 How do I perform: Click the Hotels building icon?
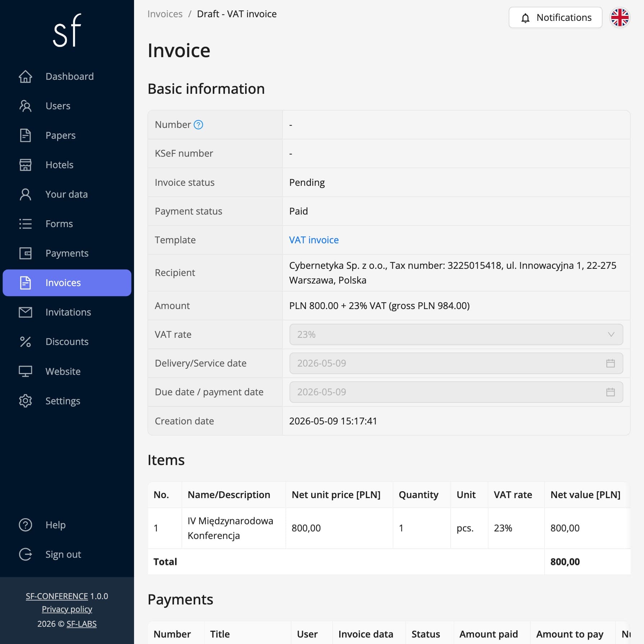click(x=25, y=165)
